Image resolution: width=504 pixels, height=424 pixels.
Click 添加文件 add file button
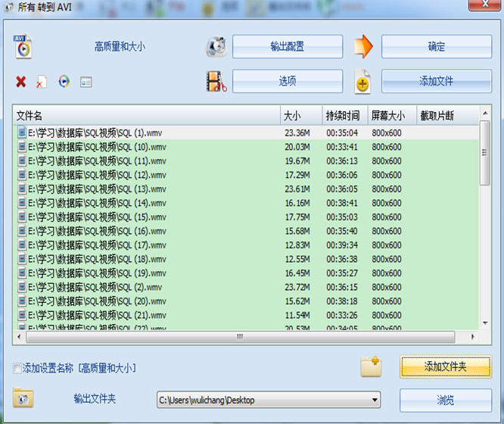point(437,81)
